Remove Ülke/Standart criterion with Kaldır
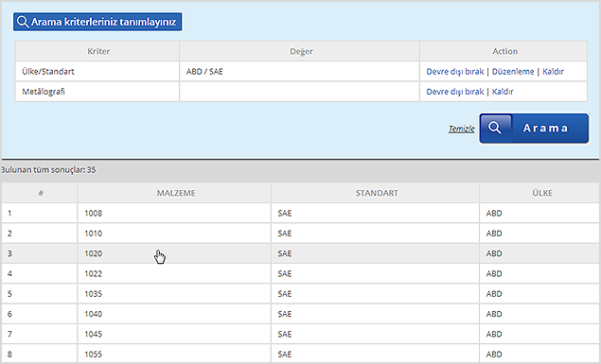 click(553, 72)
